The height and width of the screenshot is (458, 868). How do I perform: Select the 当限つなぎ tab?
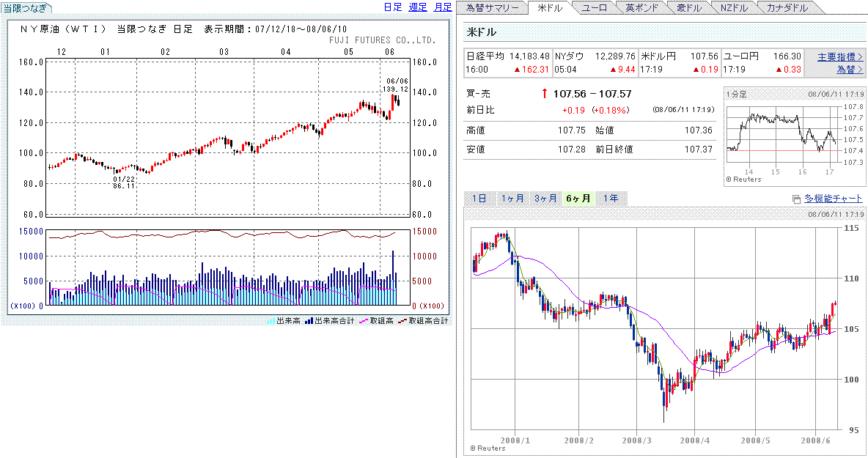click(24, 7)
